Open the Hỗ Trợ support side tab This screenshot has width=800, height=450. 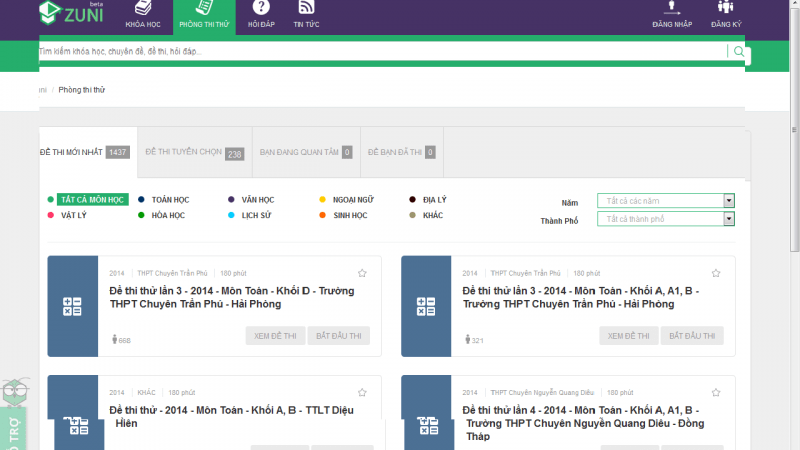[x=14, y=431]
